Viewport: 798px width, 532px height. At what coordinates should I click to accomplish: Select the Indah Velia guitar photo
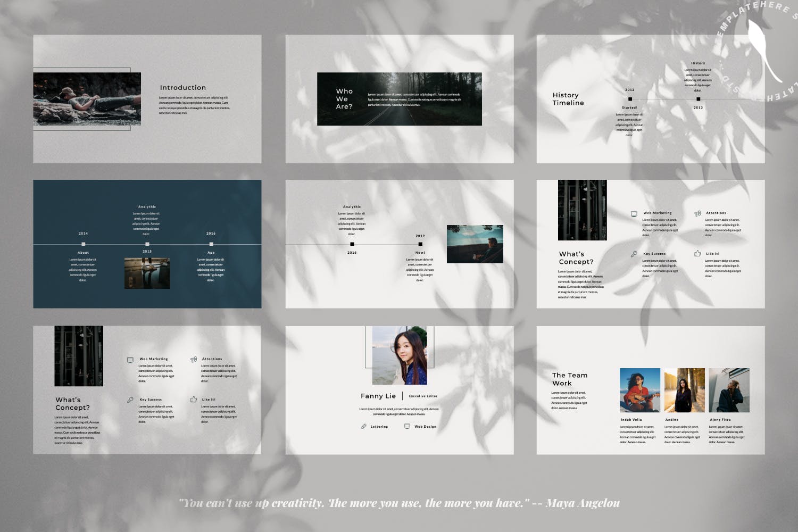[640, 390]
